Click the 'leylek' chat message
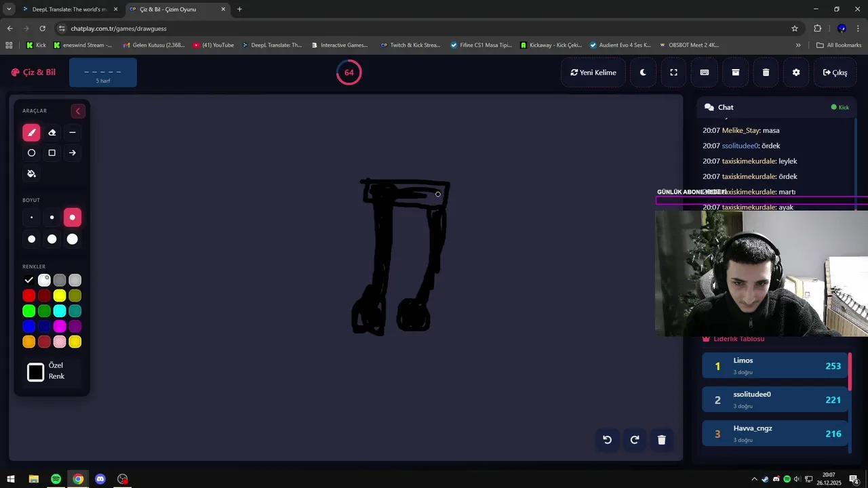This screenshot has height=488, width=868. coord(750,161)
